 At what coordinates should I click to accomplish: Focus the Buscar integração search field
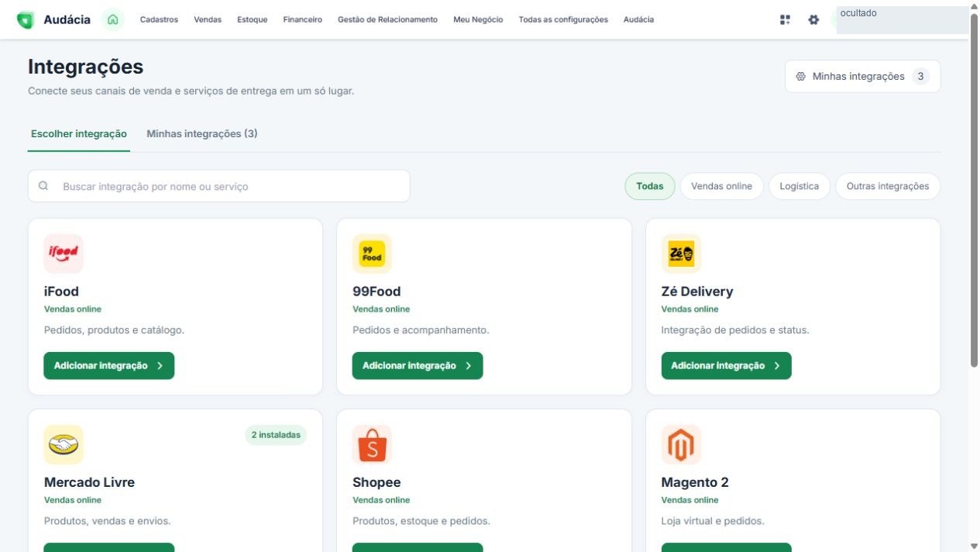tap(219, 186)
